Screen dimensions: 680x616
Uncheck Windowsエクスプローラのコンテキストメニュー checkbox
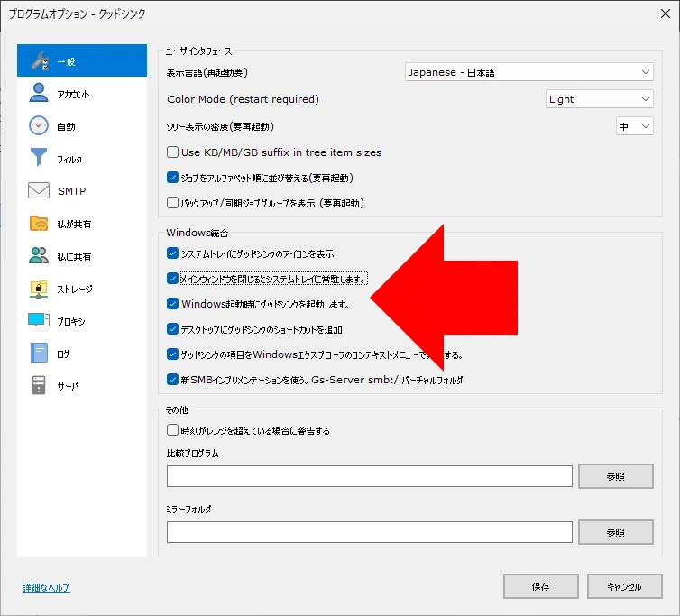coord(172,354)
